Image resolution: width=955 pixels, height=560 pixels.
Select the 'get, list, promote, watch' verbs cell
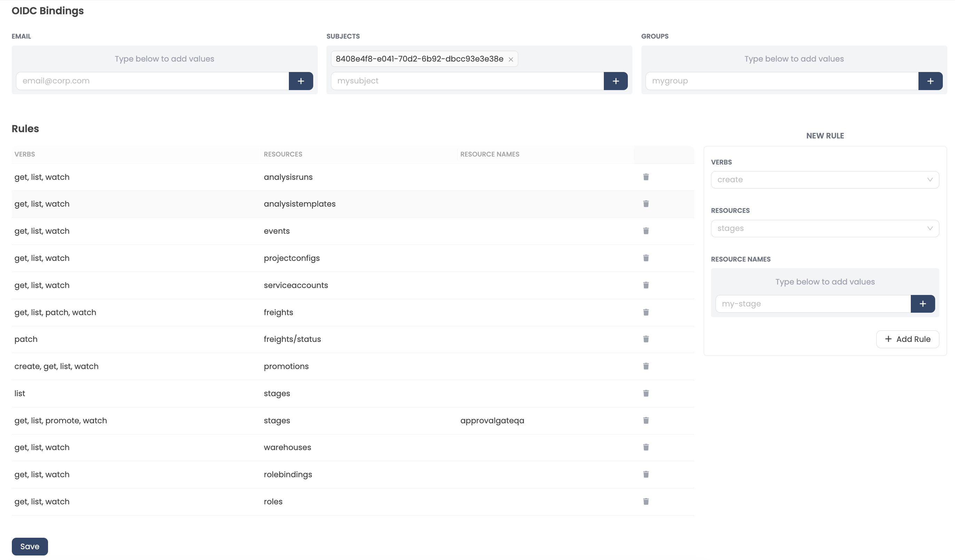(x=61, y=421)
